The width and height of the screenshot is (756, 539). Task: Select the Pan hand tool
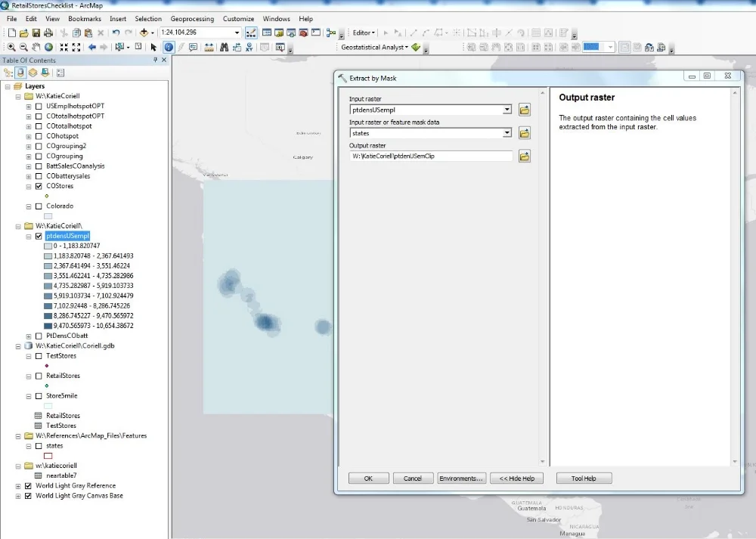[36, 47]
